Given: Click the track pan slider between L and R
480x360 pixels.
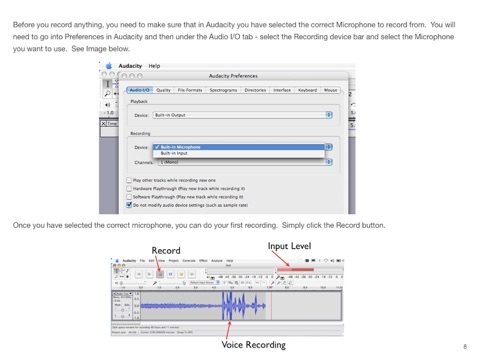Looking at the screenshot, I should 122,316.
